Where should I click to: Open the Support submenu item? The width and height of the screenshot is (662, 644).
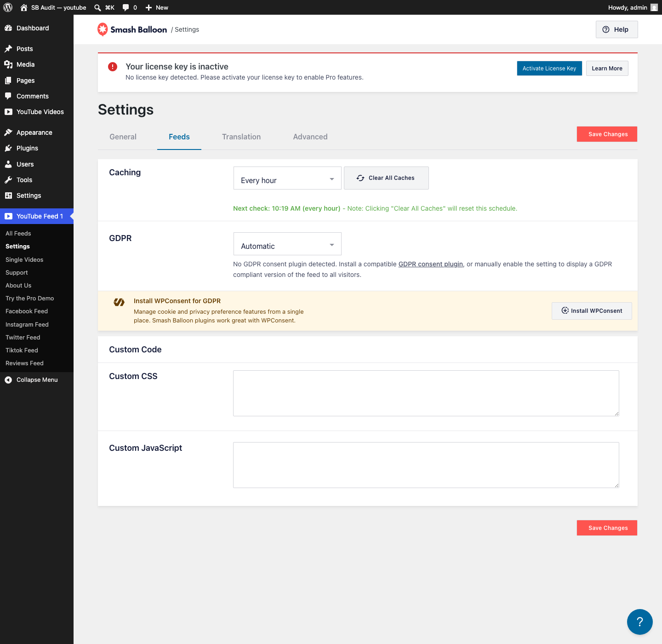[x=17, y=273]
